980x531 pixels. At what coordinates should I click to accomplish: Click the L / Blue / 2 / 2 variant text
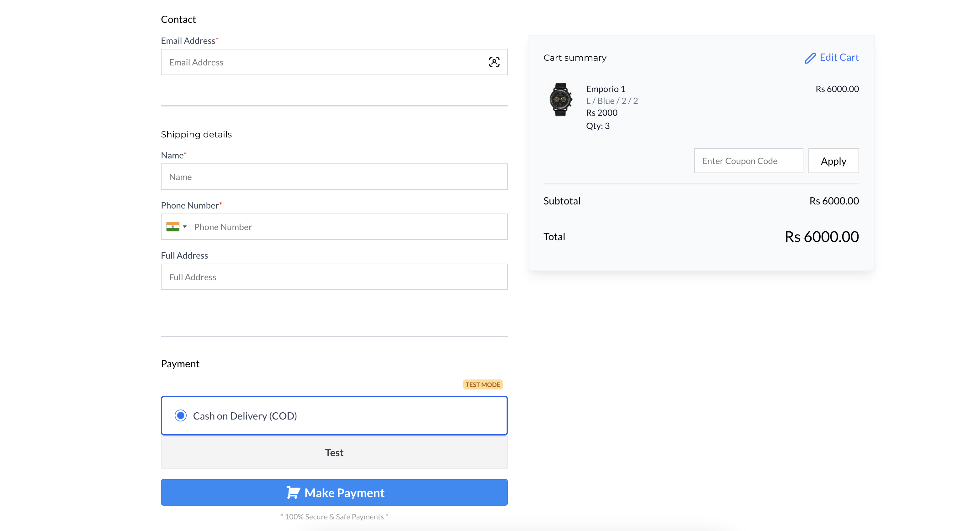click(612, 101)
